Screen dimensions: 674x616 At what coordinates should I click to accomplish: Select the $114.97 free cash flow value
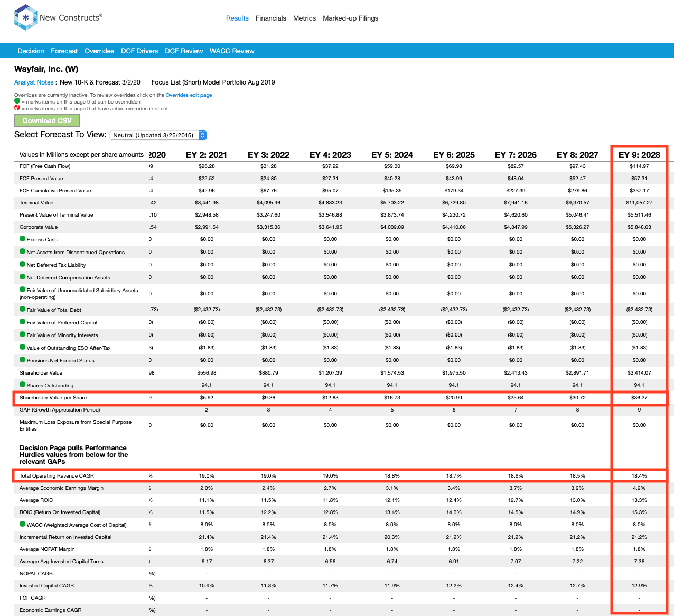coord(639,166)
